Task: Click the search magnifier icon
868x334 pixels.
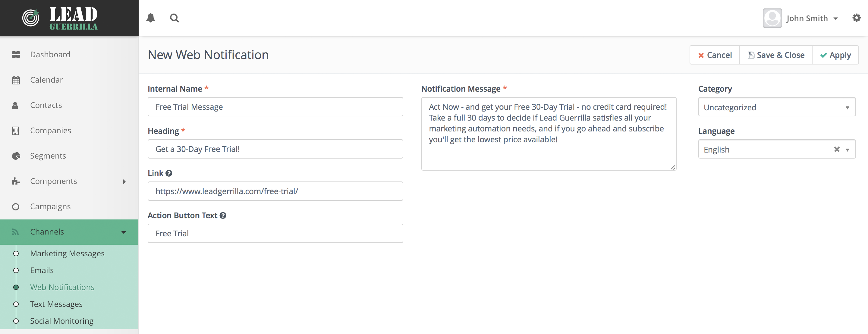Action: click(x=174, y=18)
